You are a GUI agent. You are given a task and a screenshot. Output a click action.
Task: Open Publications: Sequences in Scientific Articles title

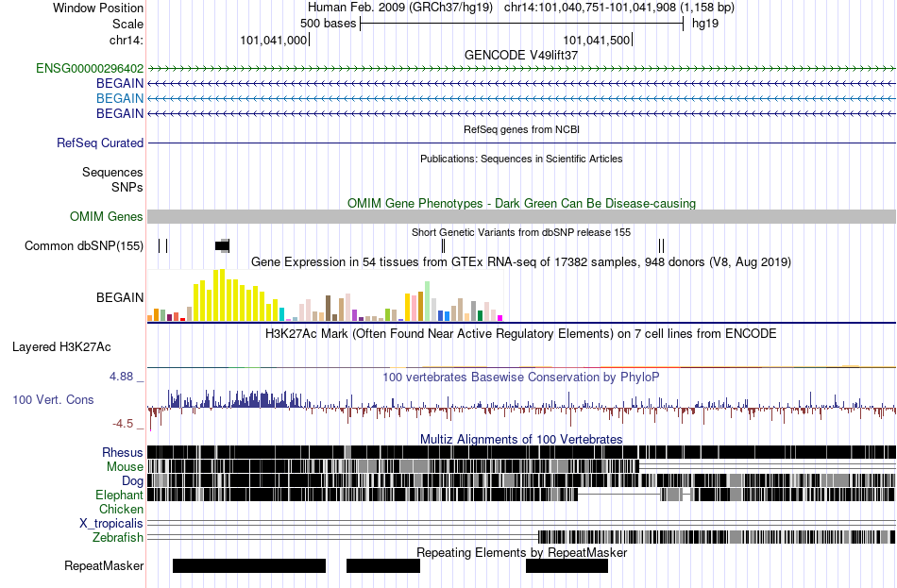coord(521,159)
